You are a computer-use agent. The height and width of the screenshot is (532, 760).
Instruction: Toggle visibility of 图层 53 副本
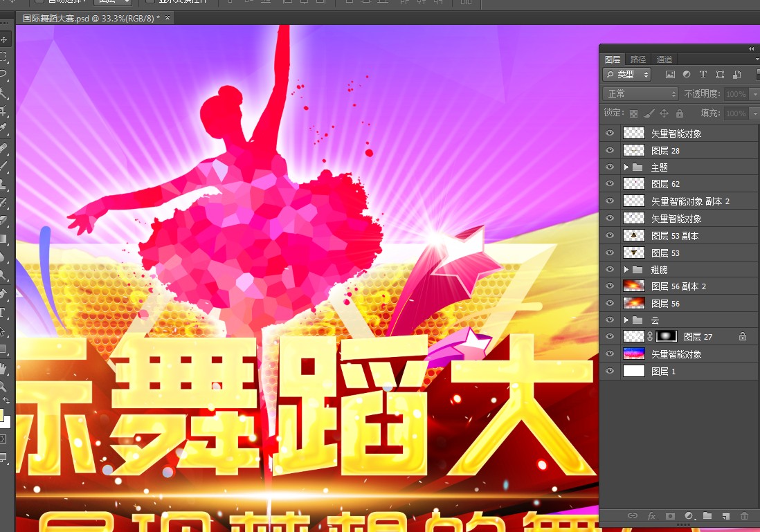(610, 235)
